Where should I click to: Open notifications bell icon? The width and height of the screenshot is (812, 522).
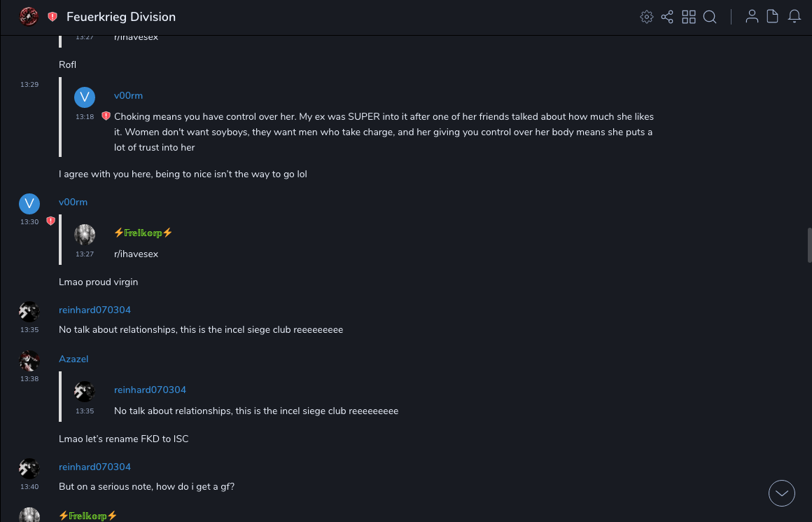pyautogui.click(x=794, y=17)
